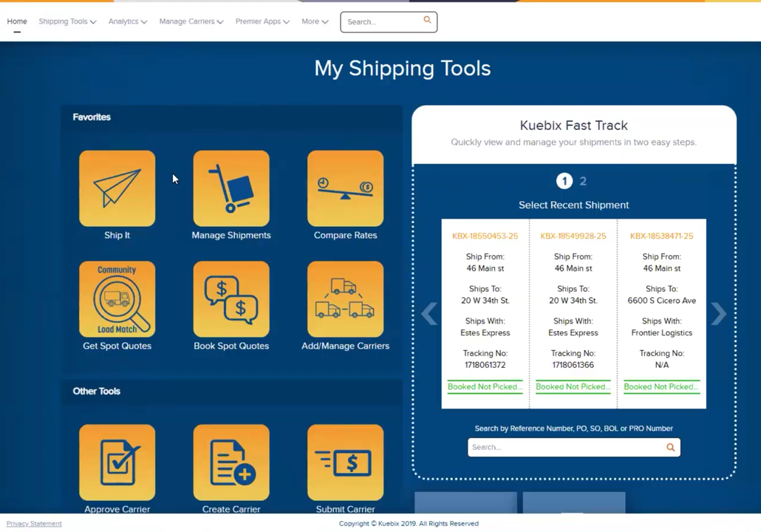Show previous shipments with the left arrow
The width and height of the screenshot is (761, 532).
[429, 313]
